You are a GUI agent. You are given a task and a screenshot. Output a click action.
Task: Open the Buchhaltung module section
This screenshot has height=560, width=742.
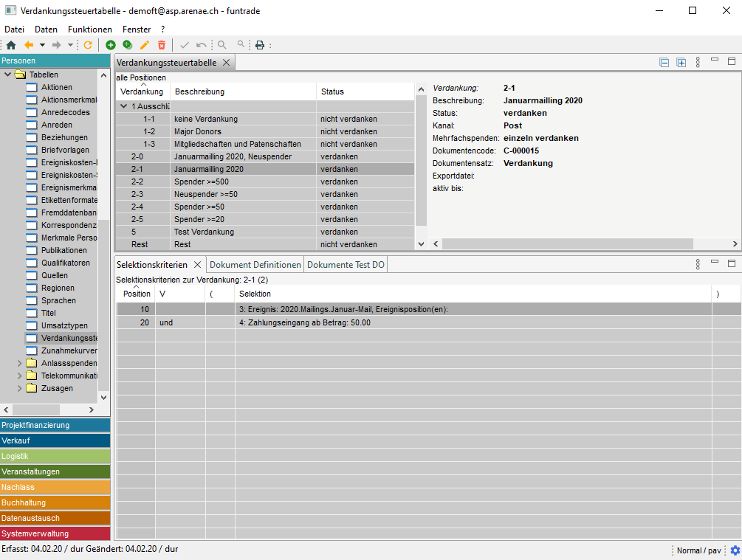(x=55, y=502)
